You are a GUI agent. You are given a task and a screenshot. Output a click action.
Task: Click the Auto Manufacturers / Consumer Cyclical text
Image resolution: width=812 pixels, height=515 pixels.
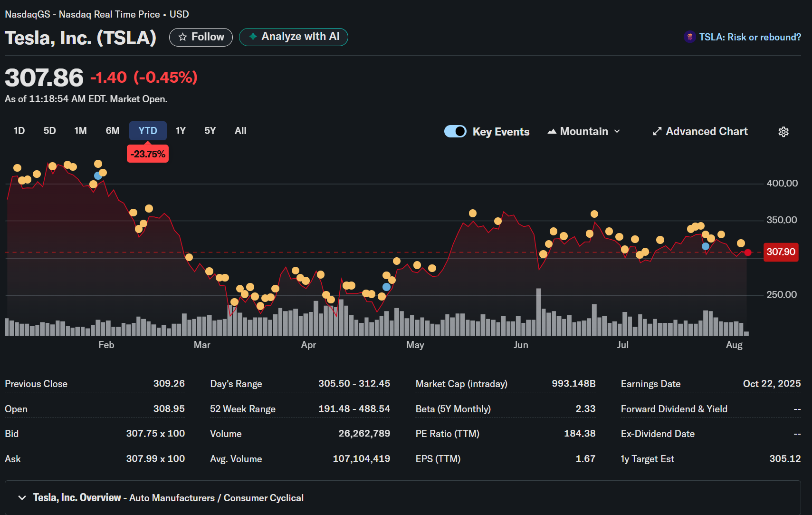tap(216, 498)
